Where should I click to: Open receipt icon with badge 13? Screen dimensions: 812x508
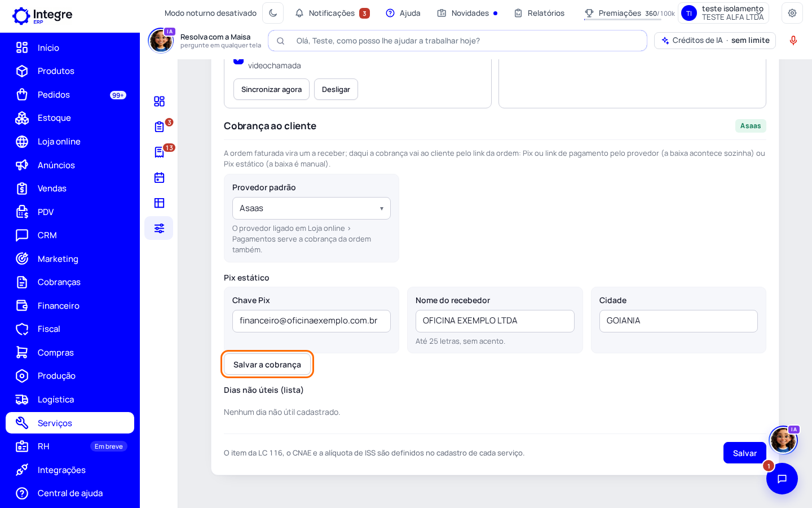pyautogui.click(x=159, y=152)
